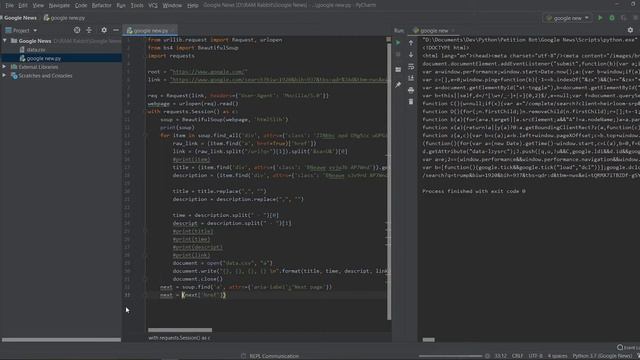This screenshot has width=640, height=360.
Task: Open the Run menu
Action: coord(121,5)
